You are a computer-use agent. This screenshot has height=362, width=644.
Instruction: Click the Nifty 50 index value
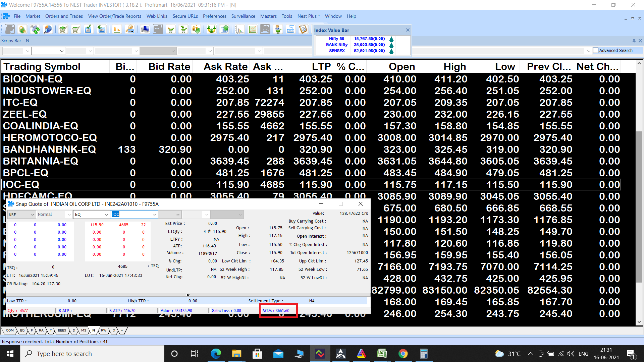pyautogui.click(x=369, y=39)
